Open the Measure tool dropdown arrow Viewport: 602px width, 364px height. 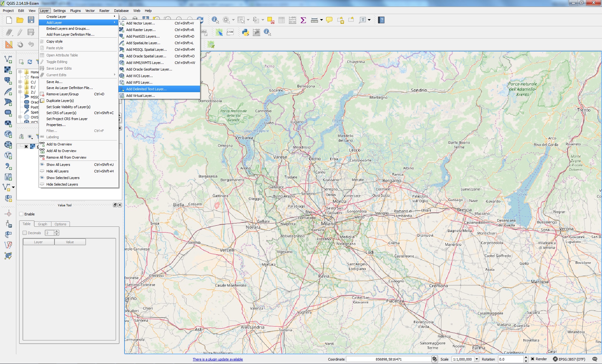[x=321, y=20]
